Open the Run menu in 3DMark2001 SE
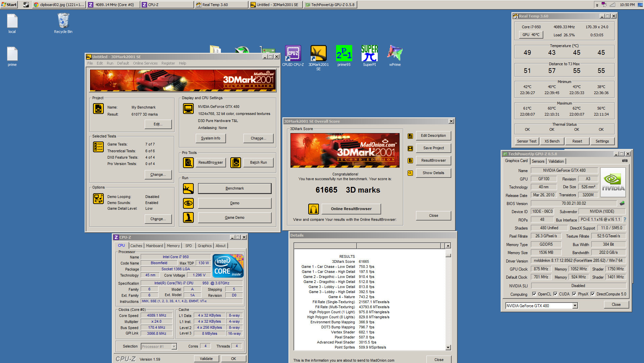Screen dimensions: 644x363 [110, 63]
